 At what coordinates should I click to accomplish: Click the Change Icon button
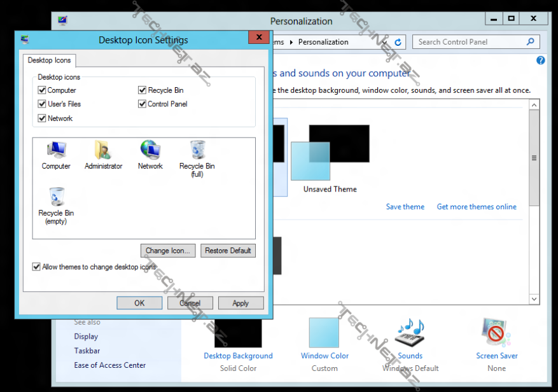coord(167,250)
